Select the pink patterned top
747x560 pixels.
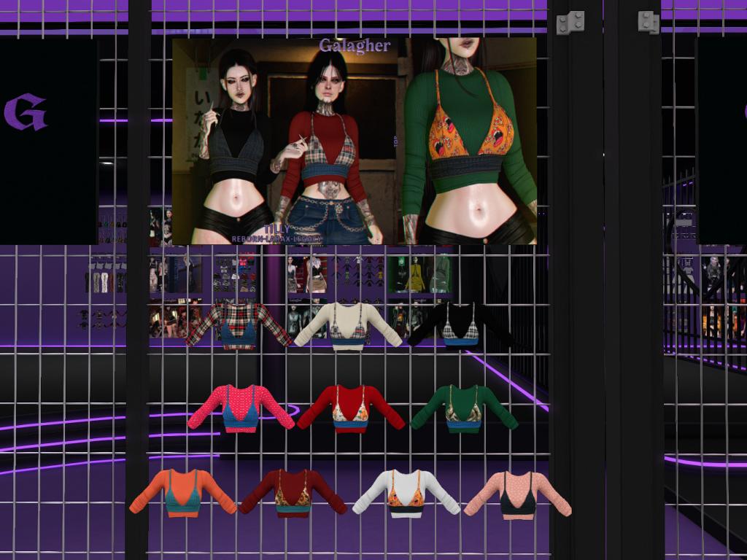[x=240, y=408]
